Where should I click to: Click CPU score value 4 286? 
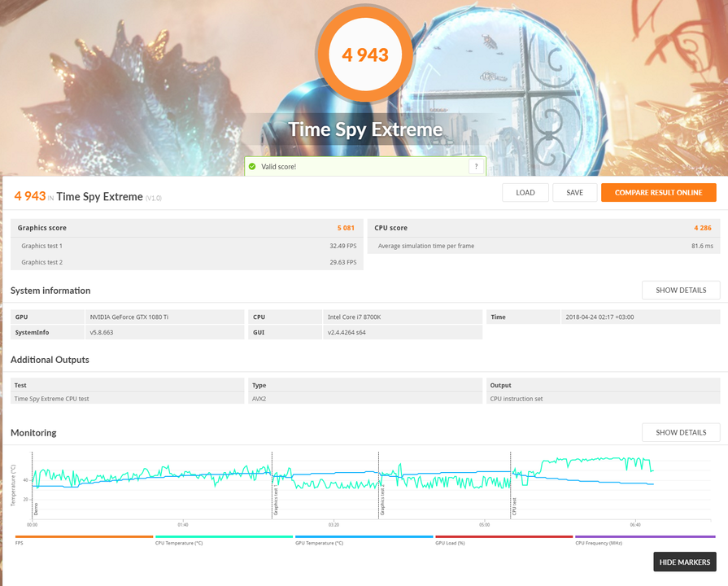tap(703, 228)
